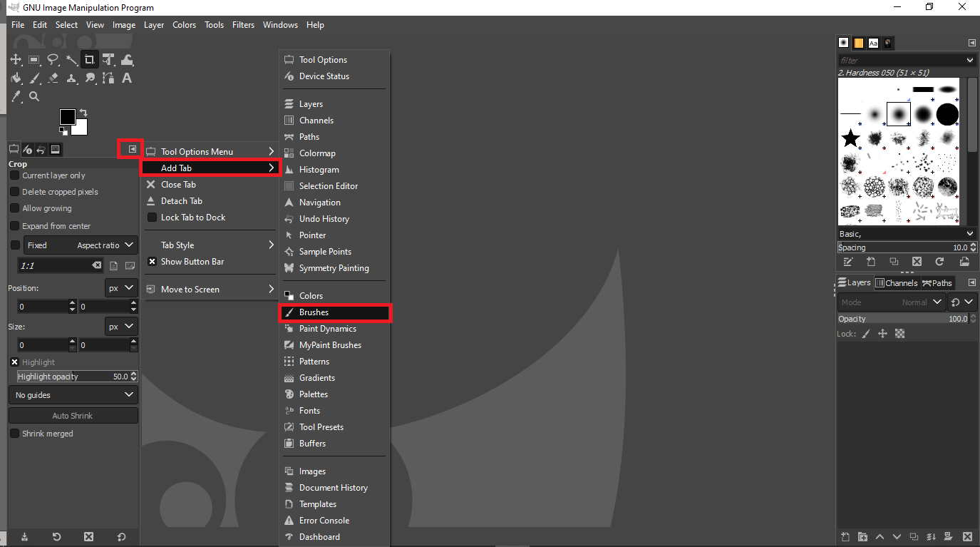
Task: Activate the Text tool
Action: pyautogui.click(x=127, y=78)
